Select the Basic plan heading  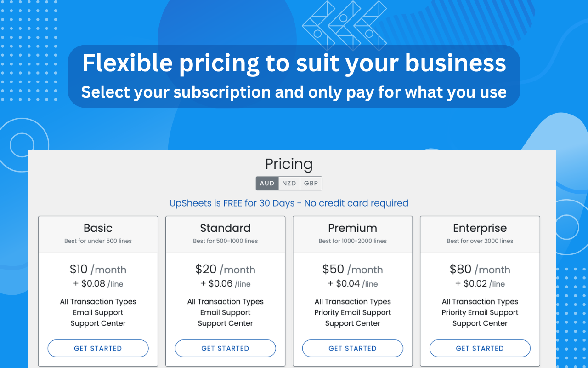click(98, 228)
